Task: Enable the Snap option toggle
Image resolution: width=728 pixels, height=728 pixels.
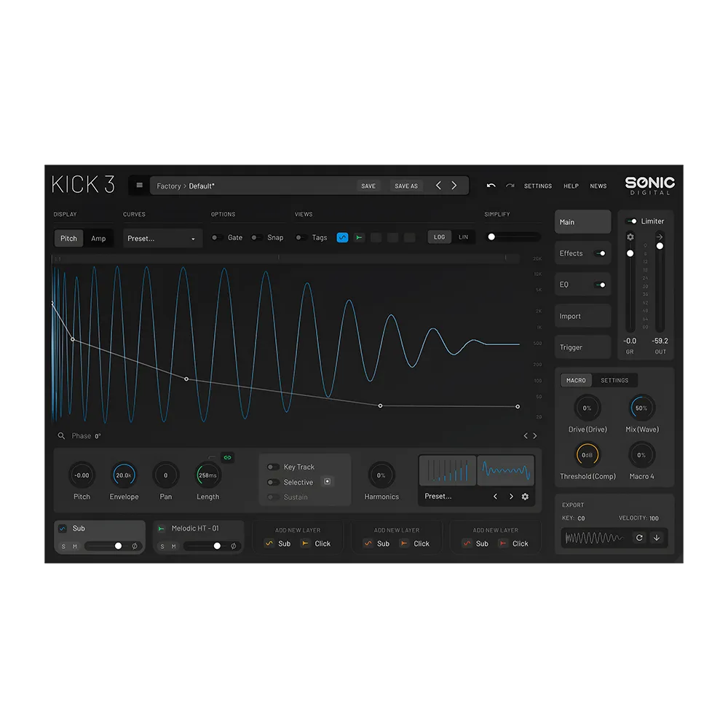Action: tap(256, 238)
